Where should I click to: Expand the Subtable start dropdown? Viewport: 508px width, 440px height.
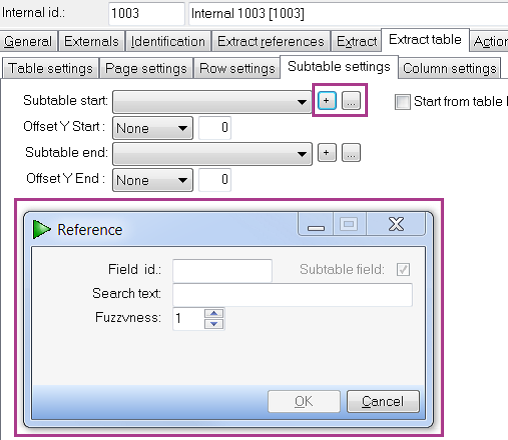212,102
